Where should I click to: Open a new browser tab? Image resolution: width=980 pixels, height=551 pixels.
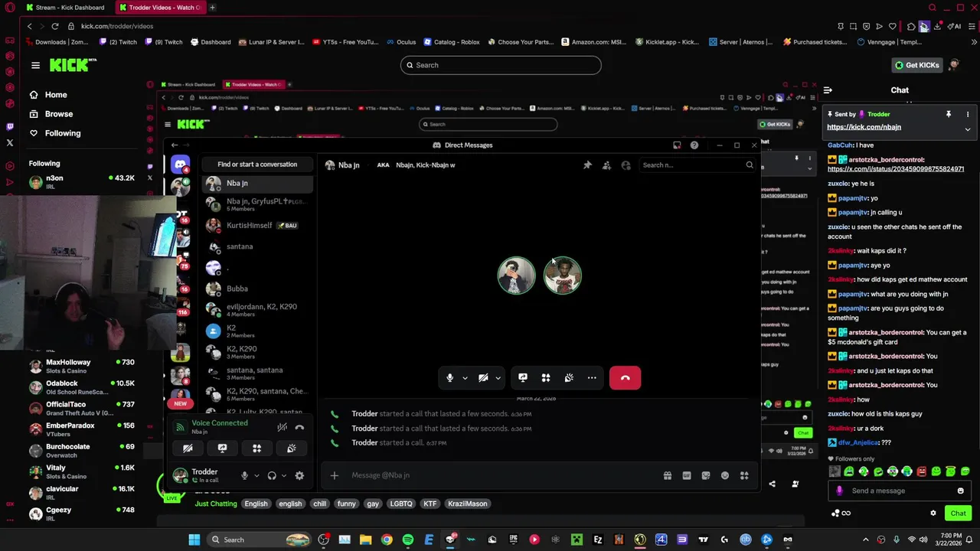tap(212, 8)
